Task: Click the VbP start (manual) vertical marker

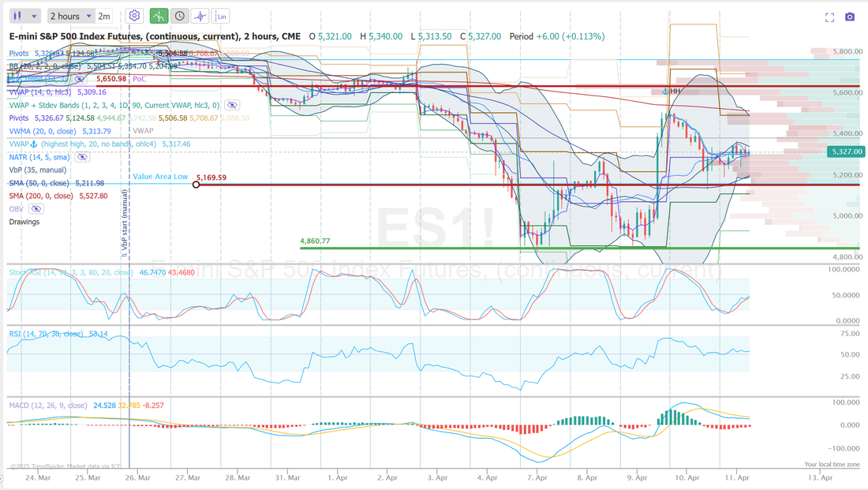Action: click(x=125, y=223)
